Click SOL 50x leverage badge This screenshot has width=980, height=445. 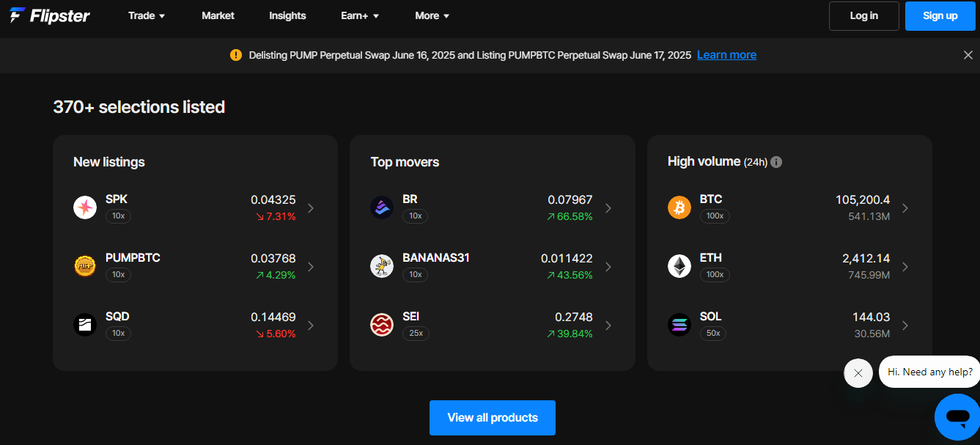click(x=714, y=334)
